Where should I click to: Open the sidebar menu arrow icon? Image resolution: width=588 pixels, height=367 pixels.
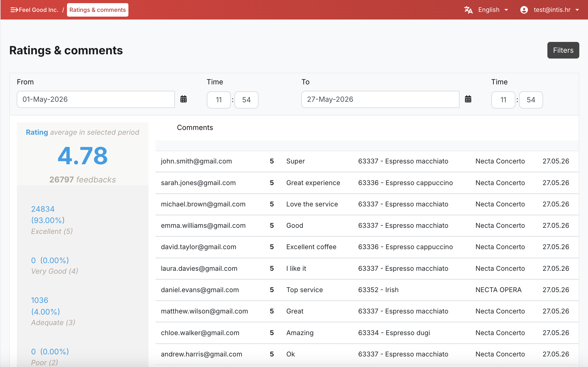click(14, 10)
